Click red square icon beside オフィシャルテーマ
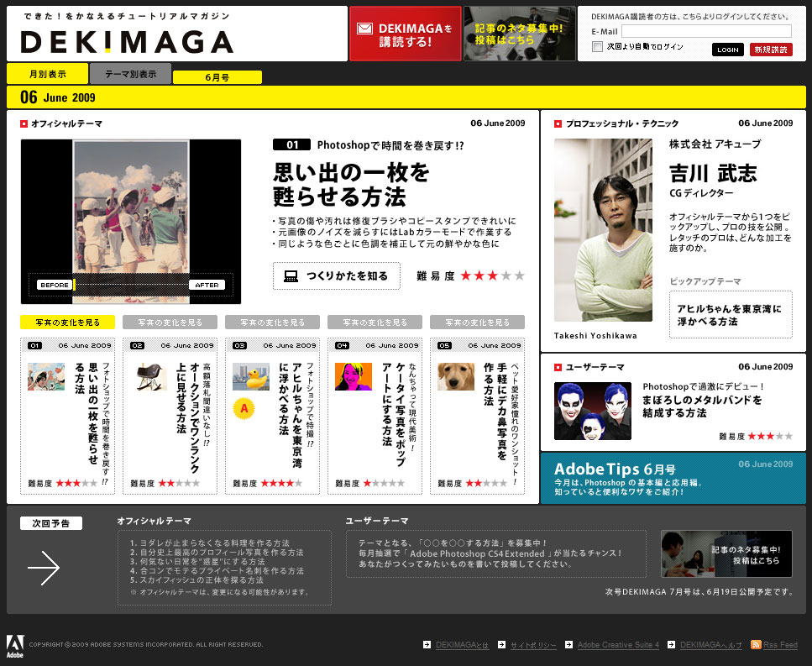The image size is (812, 666). 24,123
